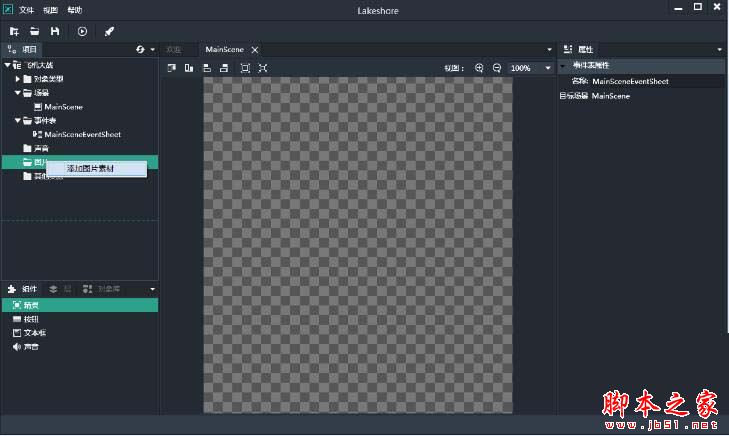Expand the object types folder arrow
Screen dimensions: 729x436
click(18, 79)
